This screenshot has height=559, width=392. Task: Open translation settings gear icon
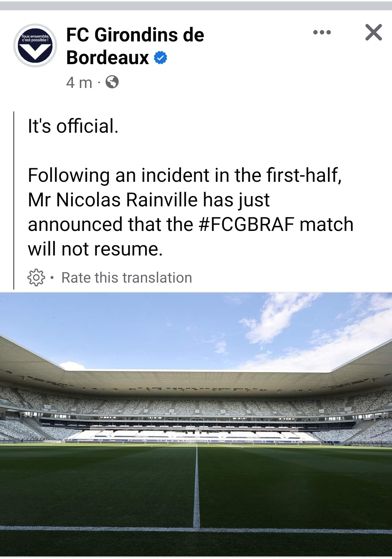pos(36,277)
